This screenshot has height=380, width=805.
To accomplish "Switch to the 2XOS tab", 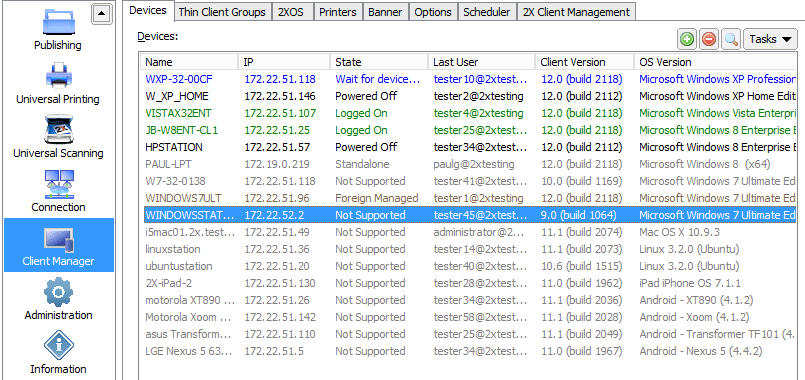I will (x=292, y=12).
